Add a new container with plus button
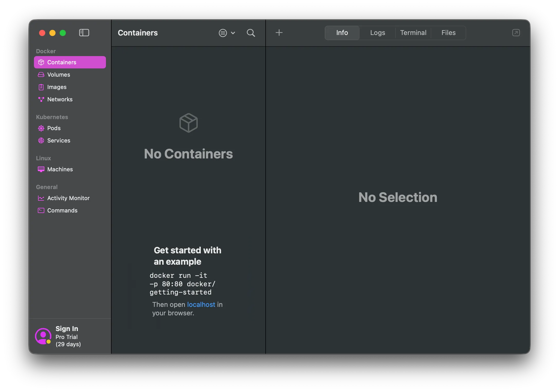This screenshot has height=392, width=559. coord(279,33)
